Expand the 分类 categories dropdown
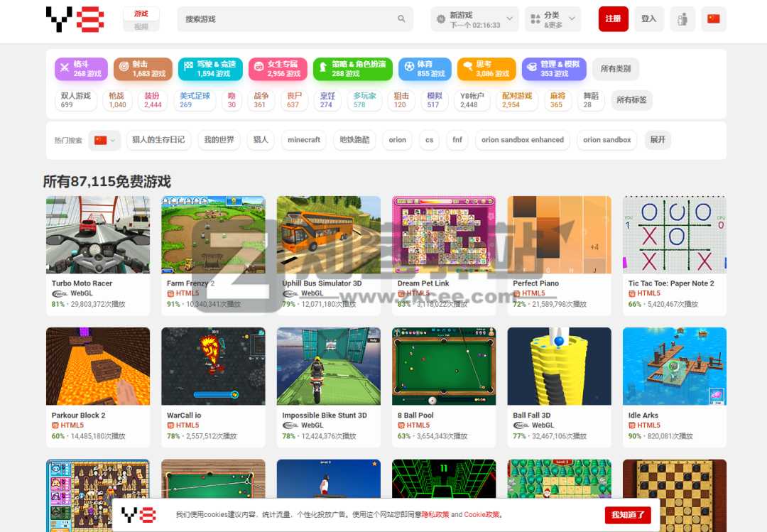The width and height of the screenshot is (767, 532). tap(553, 19)
